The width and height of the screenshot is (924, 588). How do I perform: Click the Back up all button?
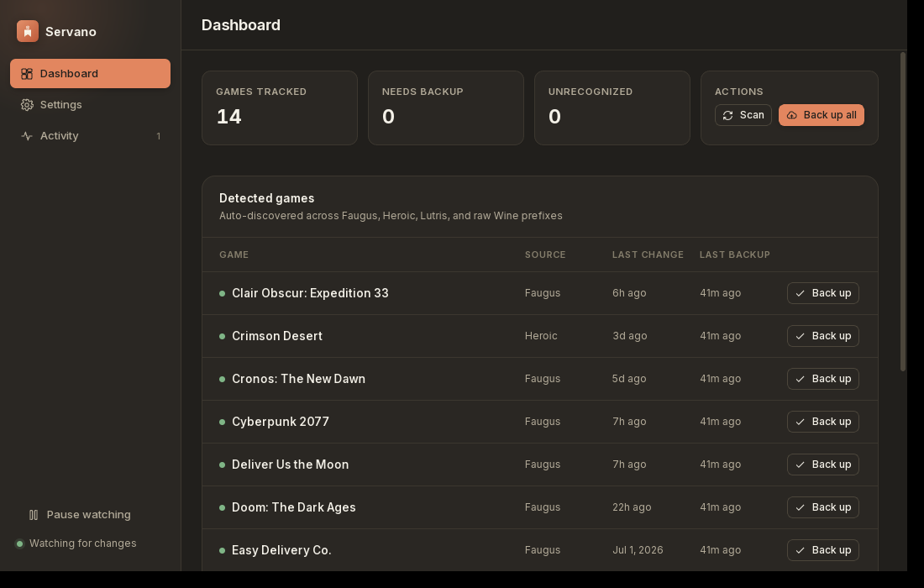tap(822, 115)
